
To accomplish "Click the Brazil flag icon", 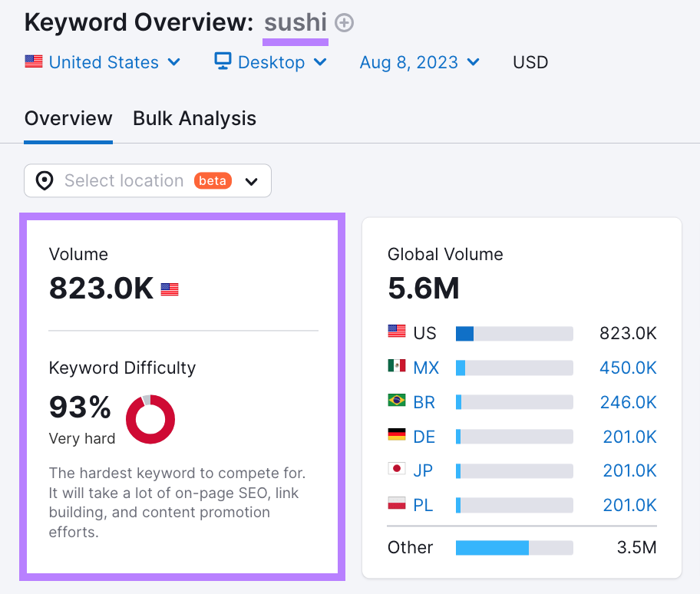I will point(396,400).
